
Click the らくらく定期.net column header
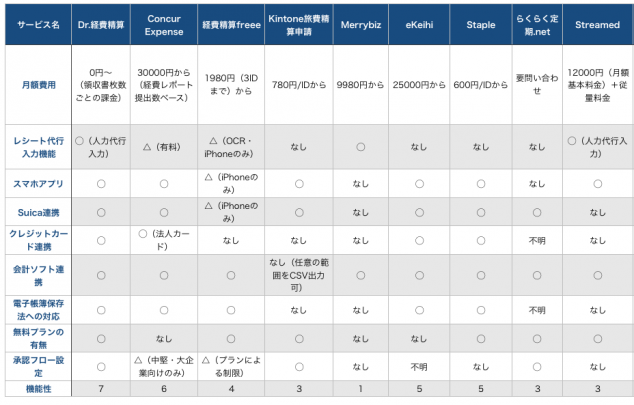(x=537, y=25)
